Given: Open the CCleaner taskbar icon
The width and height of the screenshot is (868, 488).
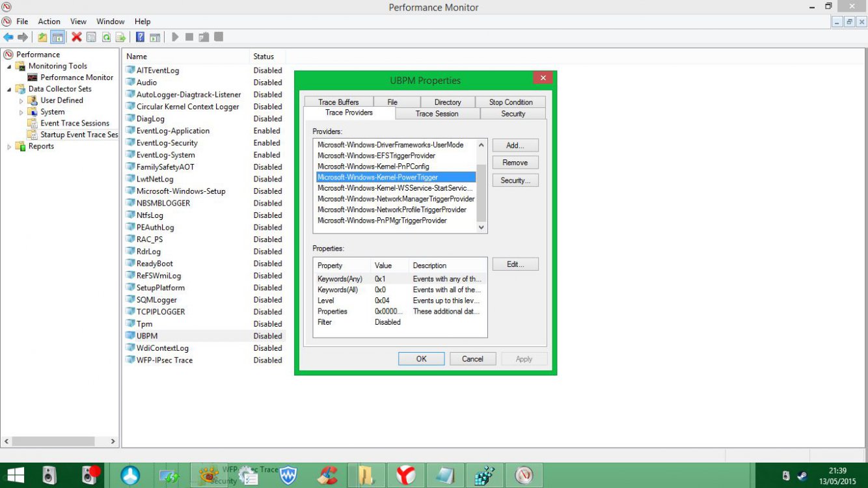Looking at the screenshot, I should pos(328,476).
